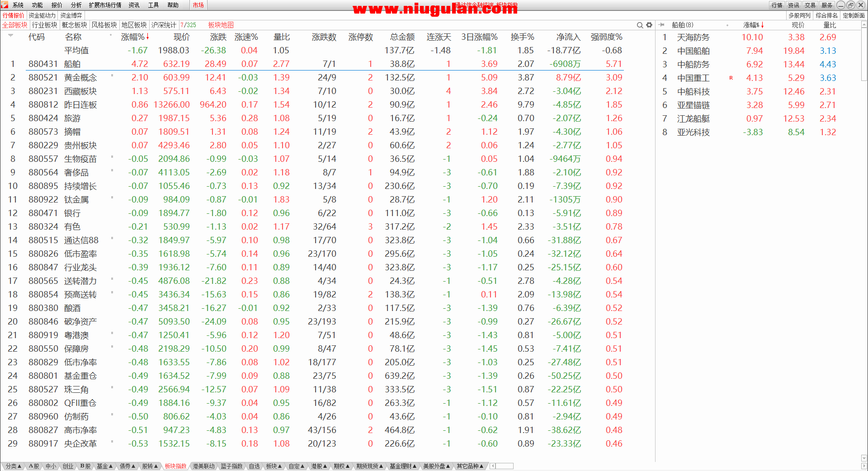Open the 扩展市场行情 menu

[x=105, y=5]
